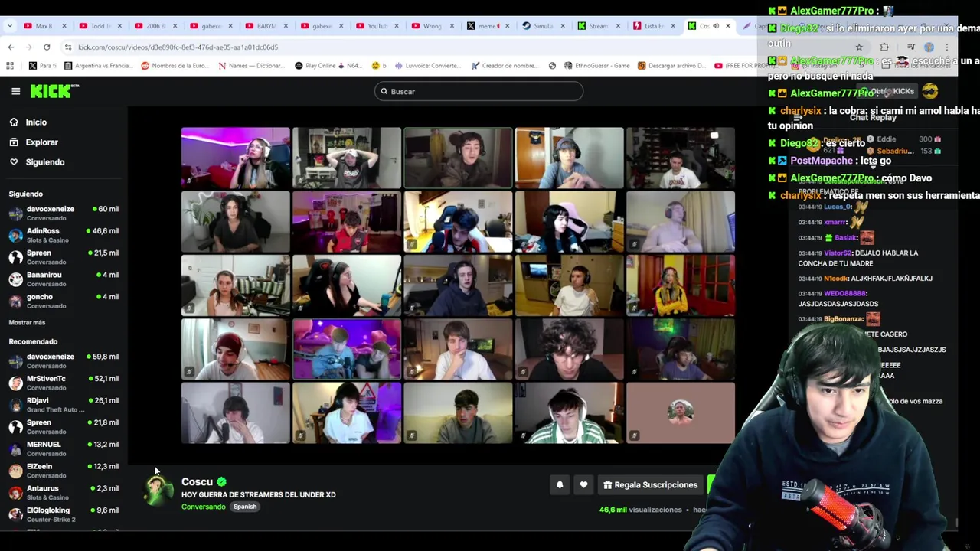980x551 pixels.
Task: Click the Regala Suscripciones button
Action: 651,484
